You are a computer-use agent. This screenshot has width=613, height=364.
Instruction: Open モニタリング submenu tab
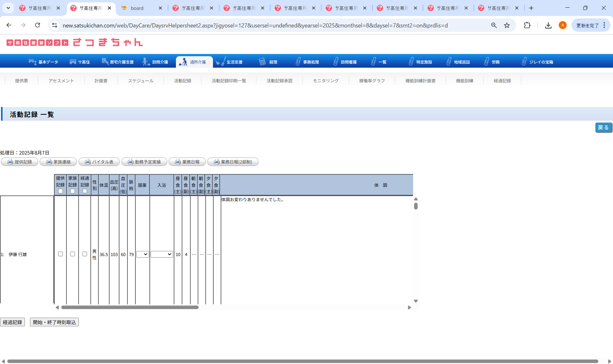click(x=325, y=81)
